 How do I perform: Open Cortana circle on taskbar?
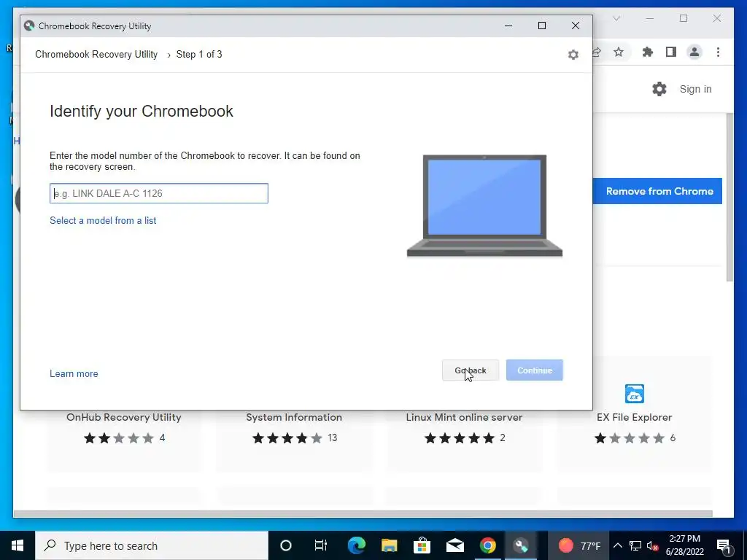tap(285, 545)
